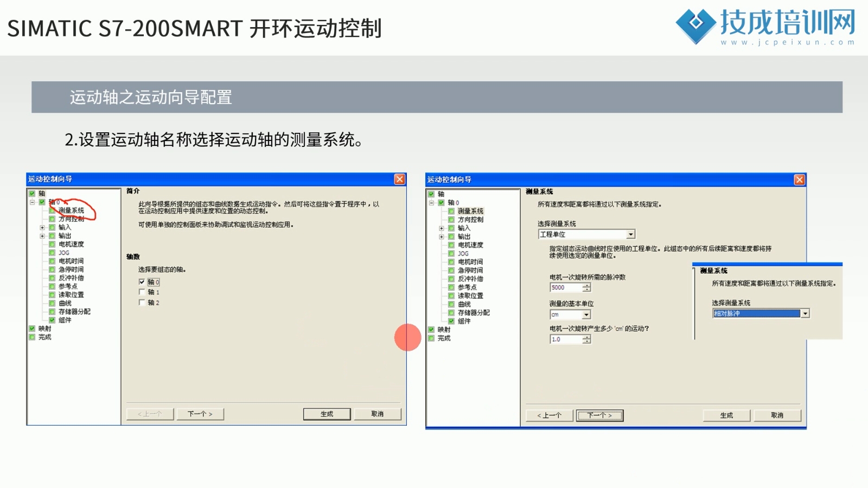Uncheck the 轴 0 axis checkbox
868x488 pixels.
[142, 282]
